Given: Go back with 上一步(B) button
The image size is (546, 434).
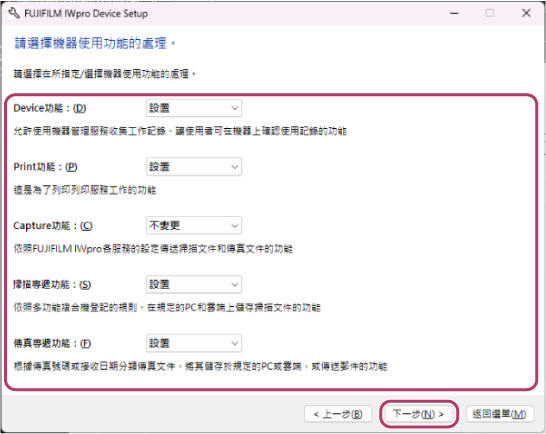Looking at the screenshot, I should 338,414.
